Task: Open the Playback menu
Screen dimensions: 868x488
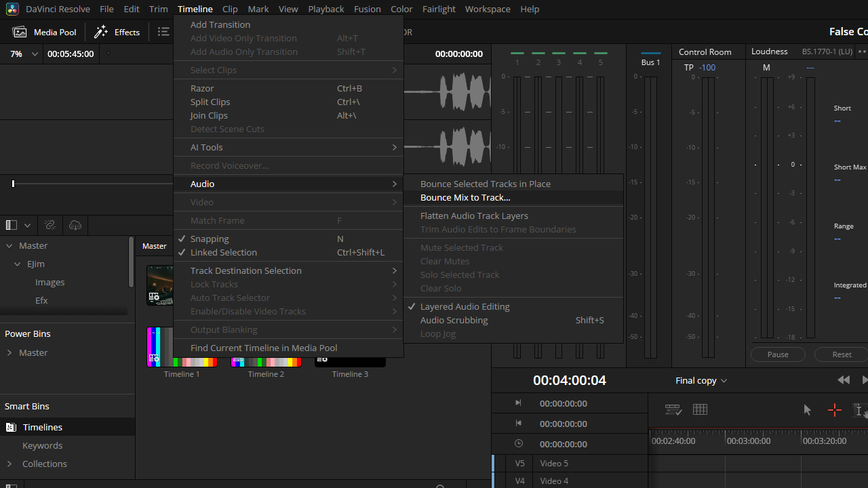Action: [326, 9]
